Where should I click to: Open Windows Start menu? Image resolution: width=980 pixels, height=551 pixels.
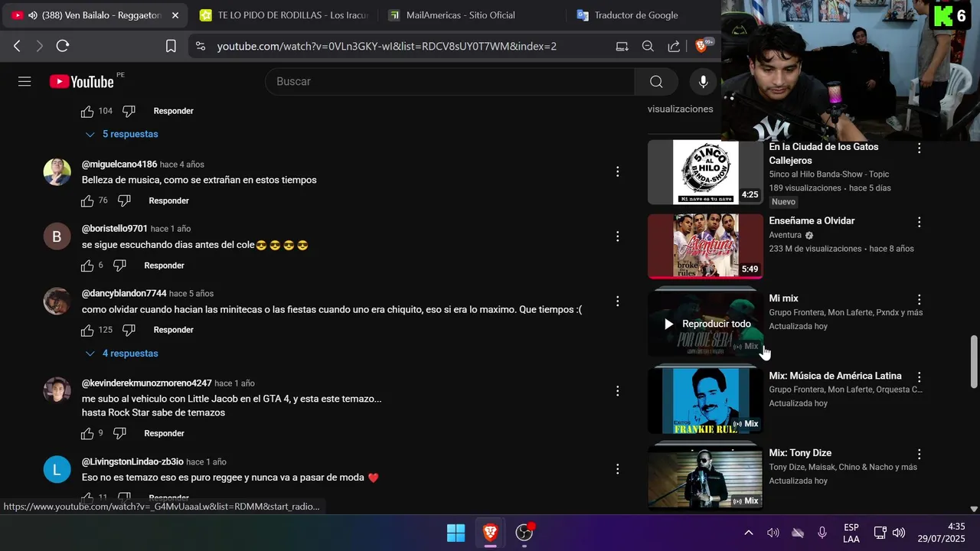456,533
